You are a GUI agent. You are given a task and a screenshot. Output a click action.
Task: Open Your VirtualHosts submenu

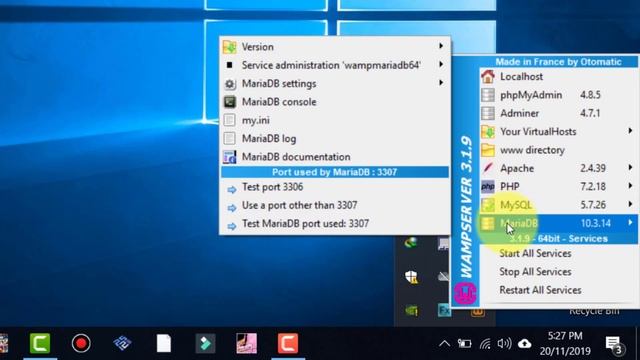[x=558, y=132]
